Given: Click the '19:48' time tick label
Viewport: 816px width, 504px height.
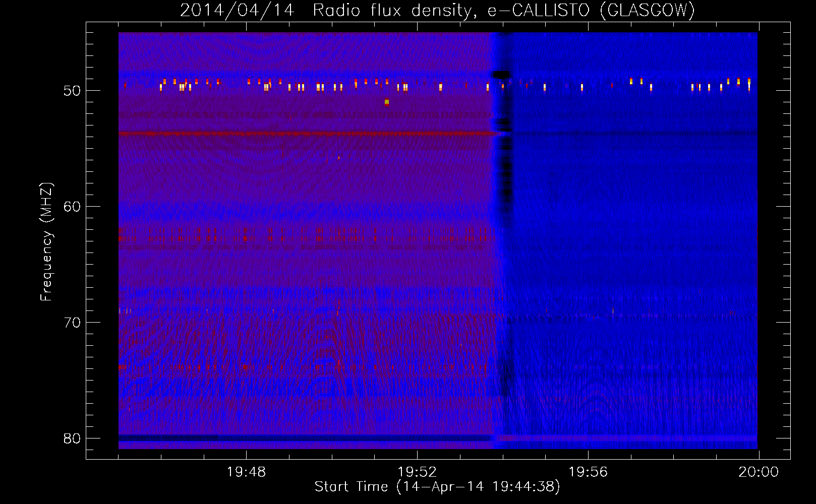Looking at the screenshot, I should pyautogui.click(x=246, y=472).
